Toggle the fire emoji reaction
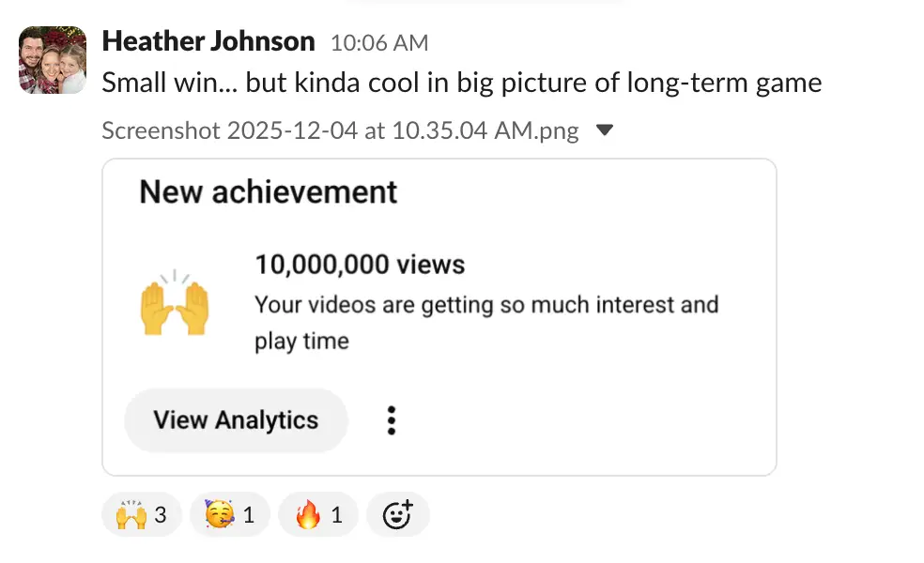Viewport: 924px width, 563px height. (x=318, y=514)
